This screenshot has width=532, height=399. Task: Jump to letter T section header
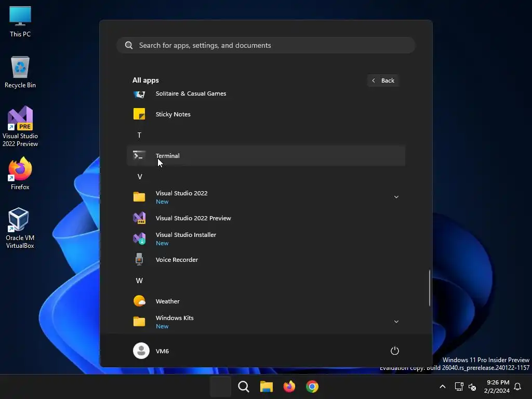point(139,135)
